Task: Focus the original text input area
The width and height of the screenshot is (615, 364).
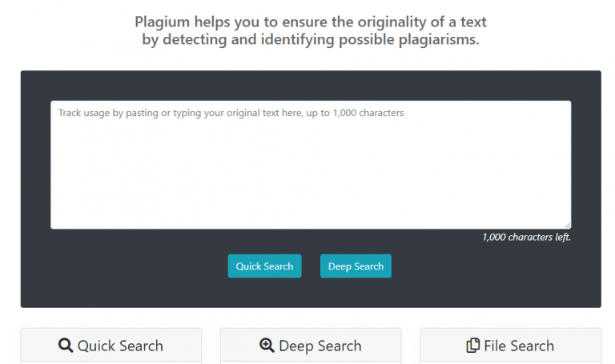Action: [311, 164]
